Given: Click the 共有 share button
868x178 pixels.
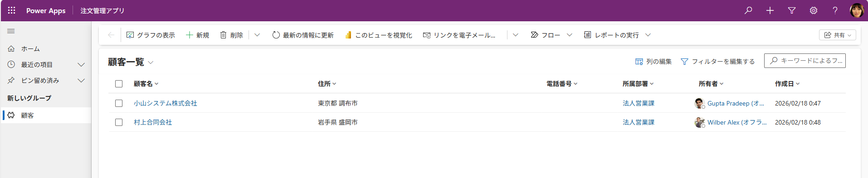Looking at the screenshot, I should (837, 35).
